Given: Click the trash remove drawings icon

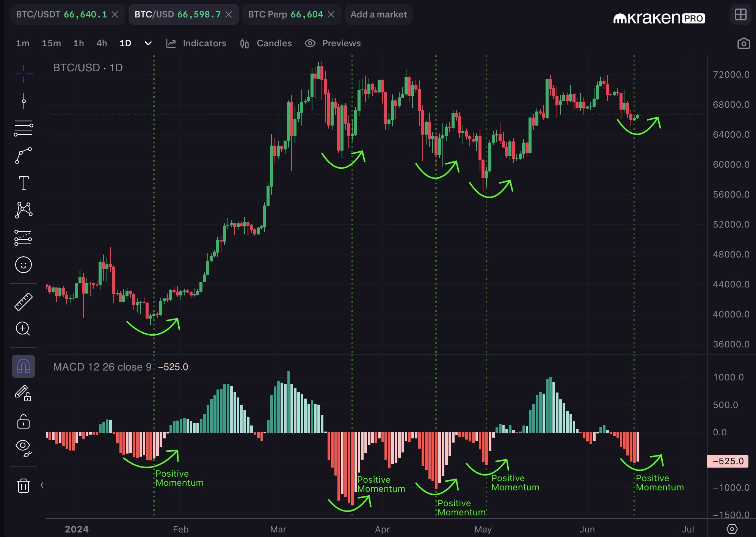Looking at the screenshot, I should point(24,485).
